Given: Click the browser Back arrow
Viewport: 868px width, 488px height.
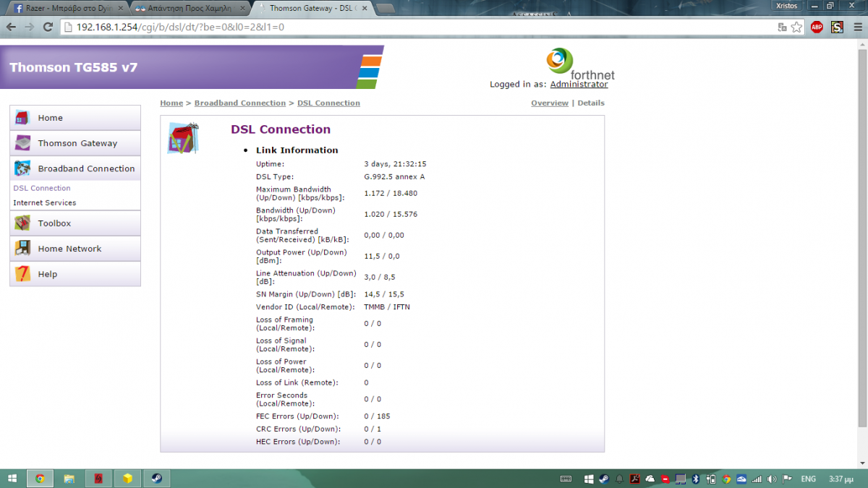Looking at the screenshot, I should click(12, 27).
